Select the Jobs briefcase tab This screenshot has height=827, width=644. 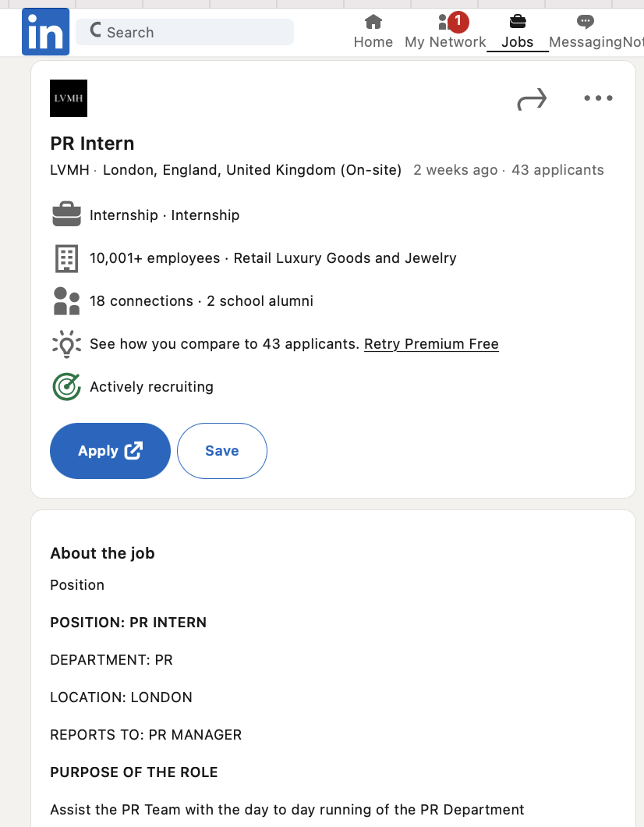(518, 32)
